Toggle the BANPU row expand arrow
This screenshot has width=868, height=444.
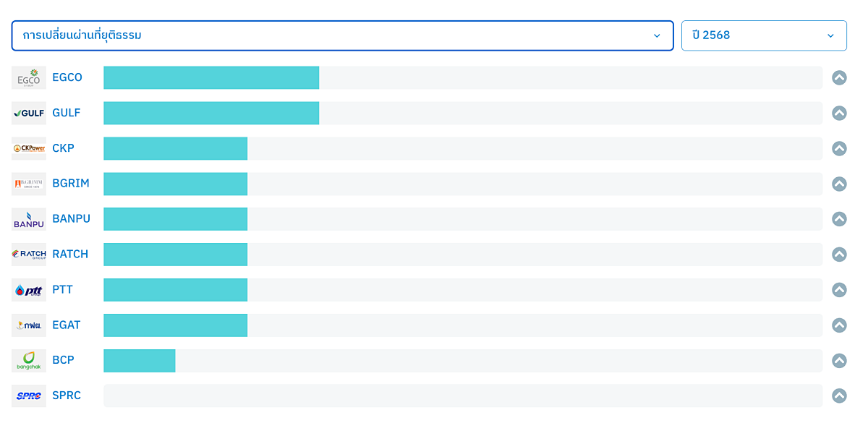coord(839,219)
